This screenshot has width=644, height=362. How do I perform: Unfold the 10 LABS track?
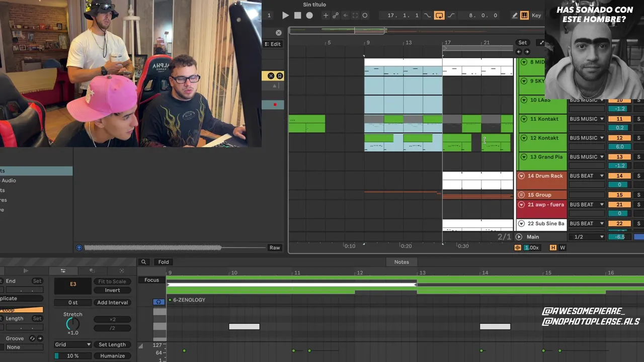coord(524,100)
